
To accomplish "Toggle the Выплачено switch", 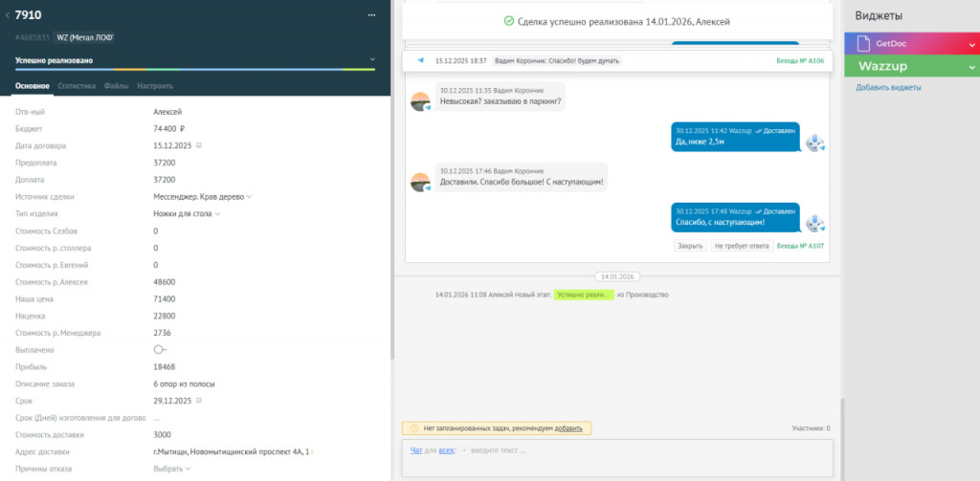I will coord(160,350).
